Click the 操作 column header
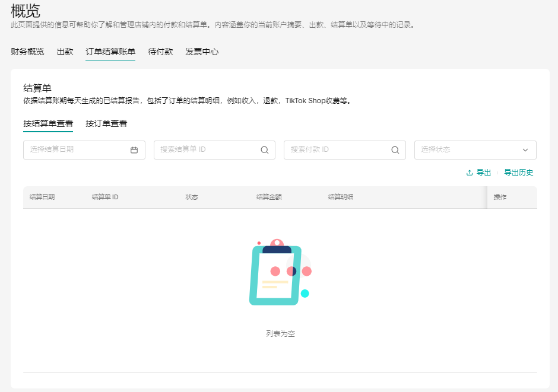This screenshot has height=392, width=558. point(500,197)
